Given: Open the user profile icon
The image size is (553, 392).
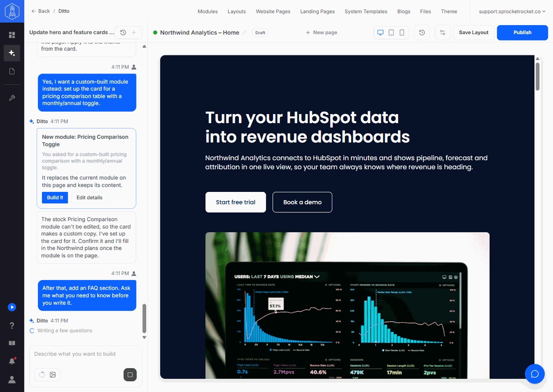Looking at the screenshot, I should (x=12, y=379).
